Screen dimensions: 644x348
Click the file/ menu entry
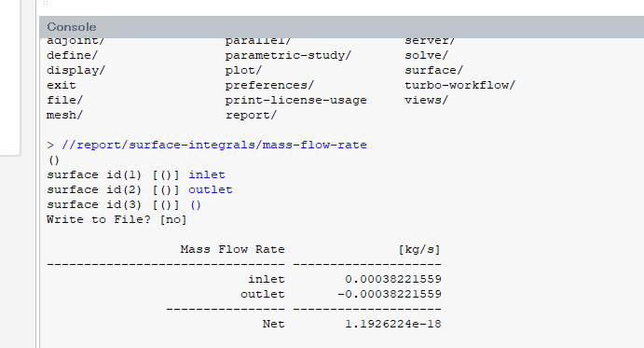(x=64, y=100)
